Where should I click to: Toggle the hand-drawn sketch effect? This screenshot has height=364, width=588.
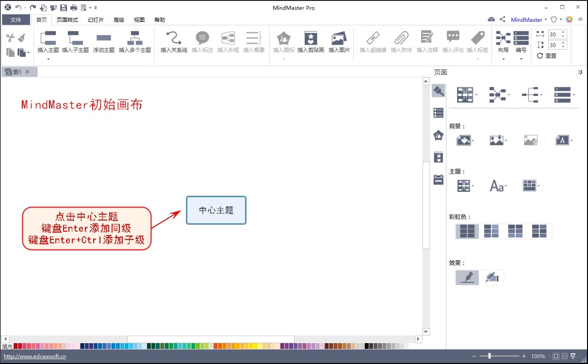(x=491, y=277)
